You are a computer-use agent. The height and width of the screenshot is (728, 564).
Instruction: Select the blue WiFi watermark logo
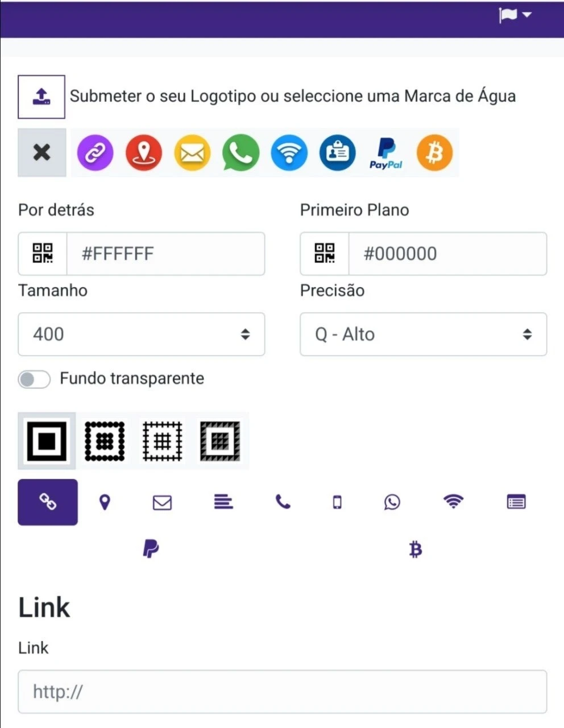click(x=289, y=152)
